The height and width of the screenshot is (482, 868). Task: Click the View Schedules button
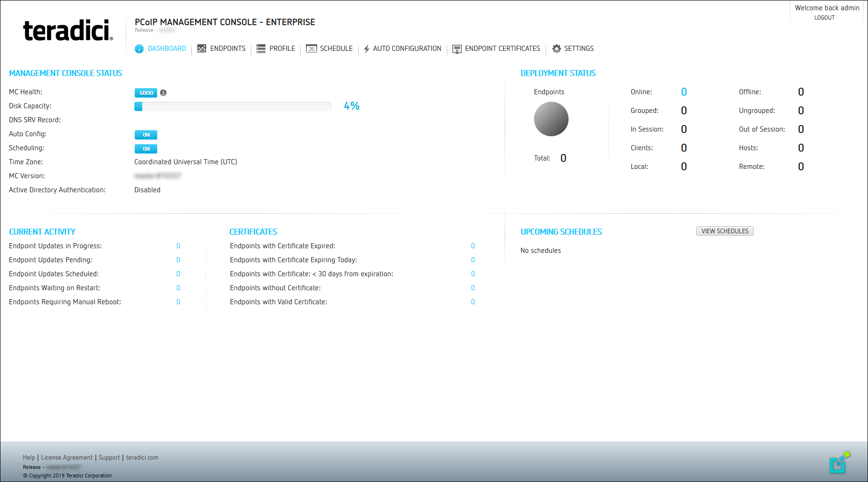725,231
